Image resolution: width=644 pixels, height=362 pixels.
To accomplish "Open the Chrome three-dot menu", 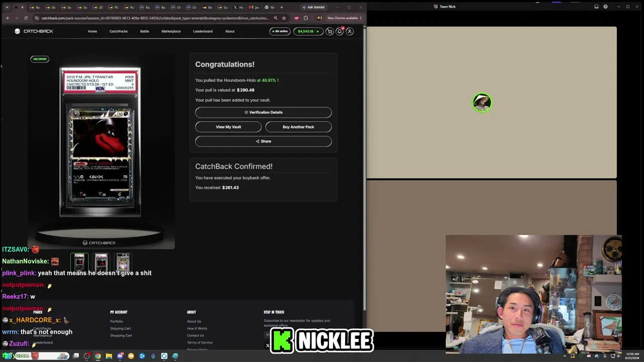I will (361, 18).
